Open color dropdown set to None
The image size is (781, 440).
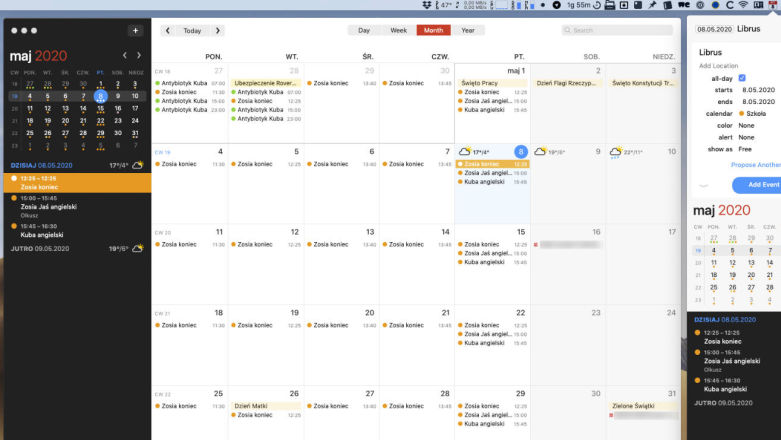[746, 126]
